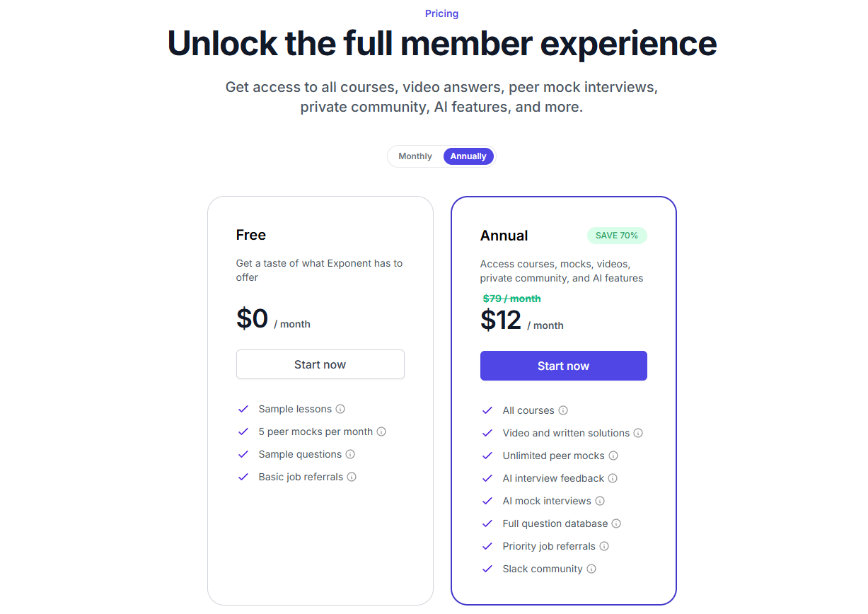Click info icon beside AI interview feedback
This screenshot has height=614, width=868.
pyautogui.click(x=613, y=478)
